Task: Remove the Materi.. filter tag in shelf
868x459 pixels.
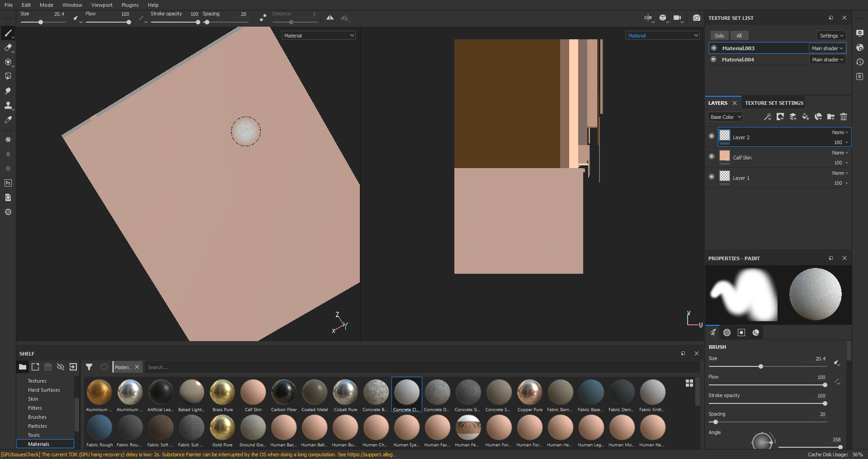Action: click(x=137, y=367)
